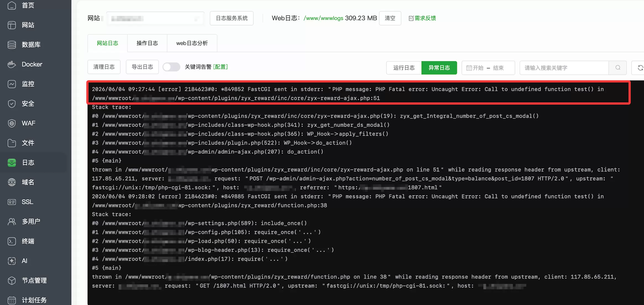The image size is (644, 305).
Task: Open the 配置 keyword alert link
Action: pyautogui.click(x=220, y=67)
